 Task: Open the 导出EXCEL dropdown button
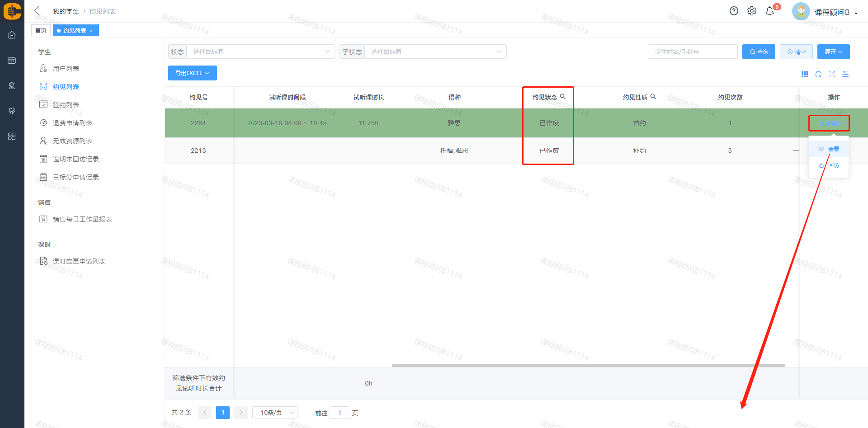pyautogui.click(x=192, y=73)
